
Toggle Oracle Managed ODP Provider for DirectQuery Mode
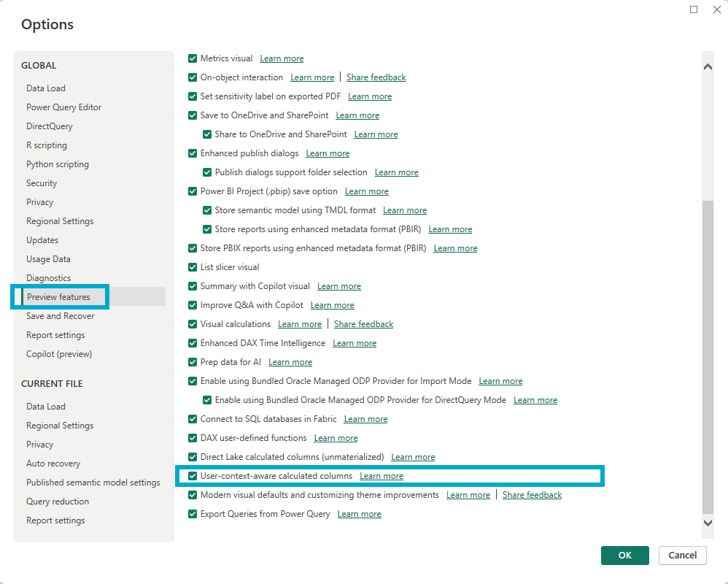(207, 400)
